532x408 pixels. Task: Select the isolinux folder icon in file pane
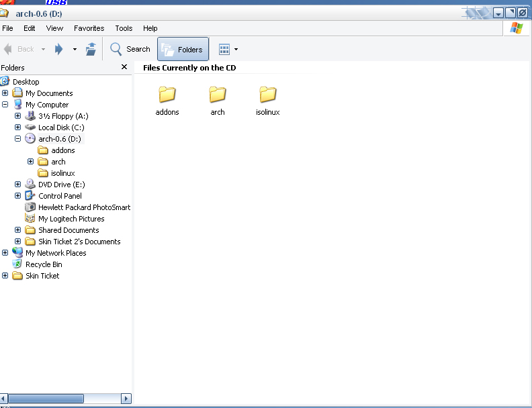tap(268, 95)
